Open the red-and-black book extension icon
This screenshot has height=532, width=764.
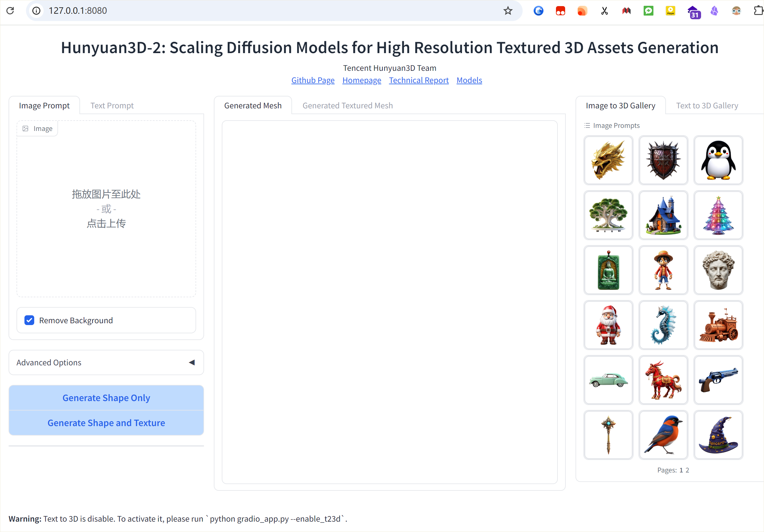[x=626, y=11]
